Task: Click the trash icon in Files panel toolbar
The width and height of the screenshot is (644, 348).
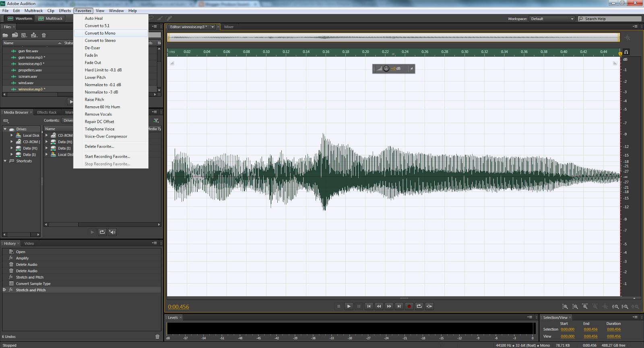Action: point(44,35)
